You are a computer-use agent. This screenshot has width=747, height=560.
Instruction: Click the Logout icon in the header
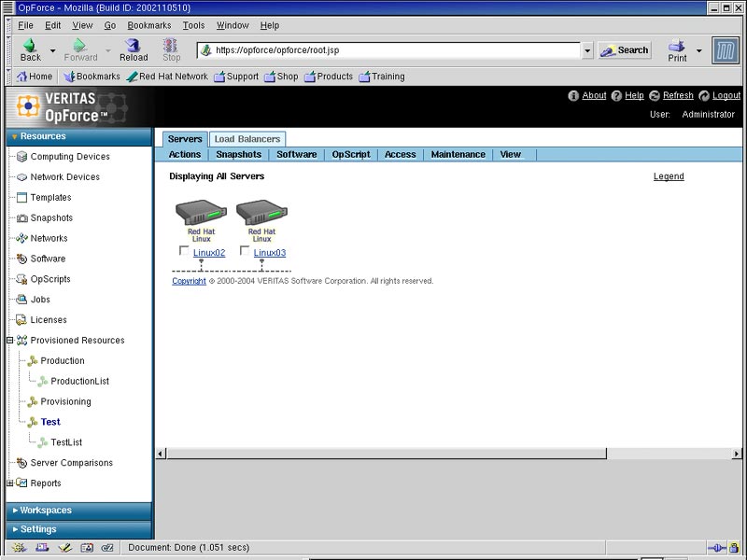[x=704, y=96]
